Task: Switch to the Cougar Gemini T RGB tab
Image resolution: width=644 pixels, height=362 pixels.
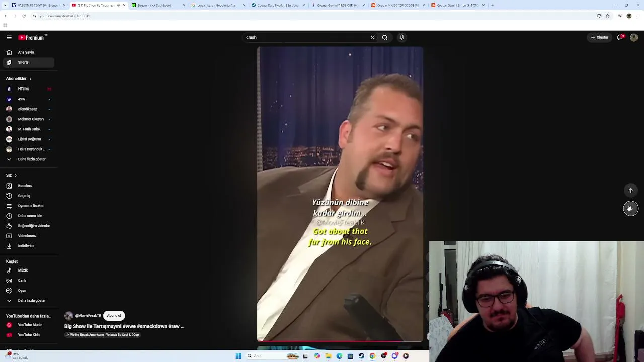Action: pyautogui.click(x=338, y=5)
